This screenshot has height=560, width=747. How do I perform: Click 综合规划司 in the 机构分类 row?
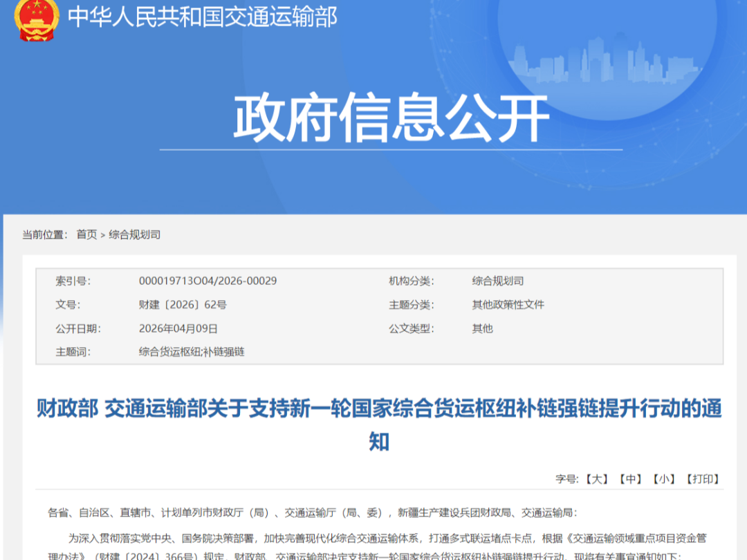498,281
